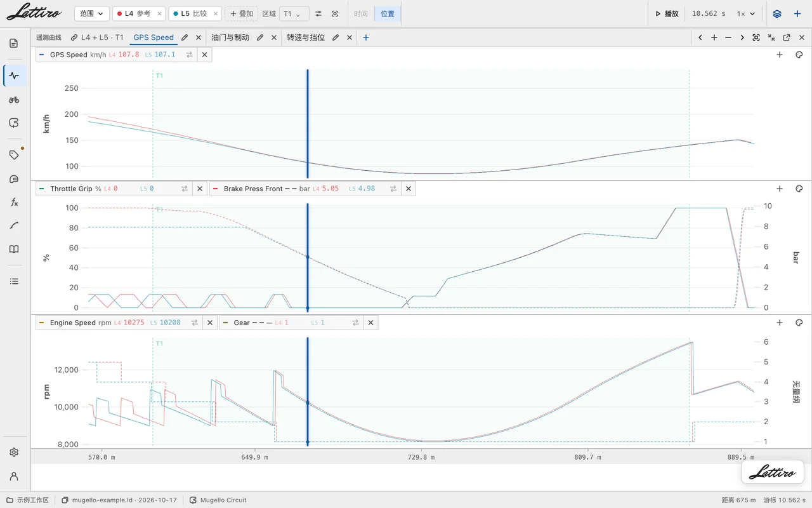812x508 pixels.
Task: Switch to the 转速与挡位 tab
Action: click(x=306, y=37)
